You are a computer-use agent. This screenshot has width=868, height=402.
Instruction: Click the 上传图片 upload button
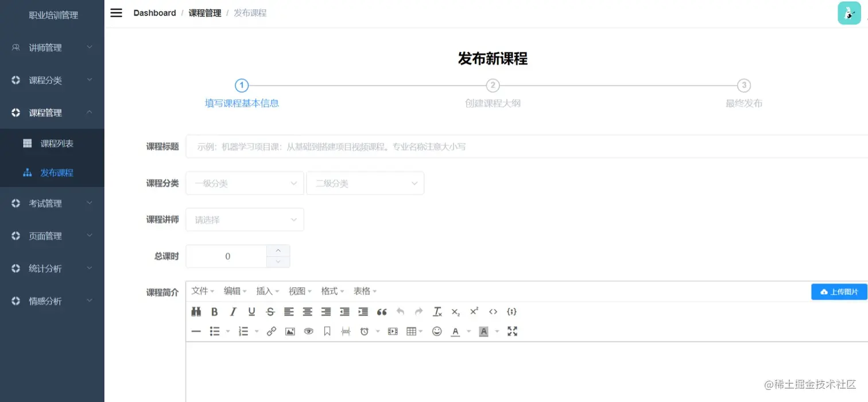point(839,291)
